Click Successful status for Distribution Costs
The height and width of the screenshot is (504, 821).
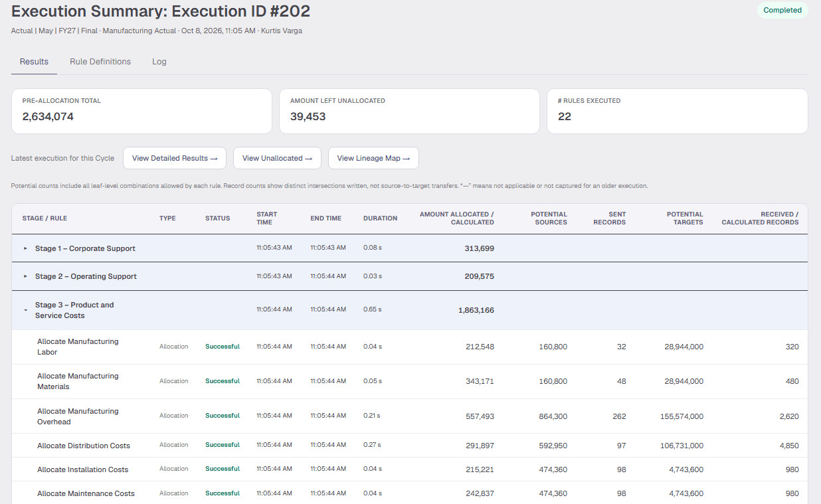(223, 445)
